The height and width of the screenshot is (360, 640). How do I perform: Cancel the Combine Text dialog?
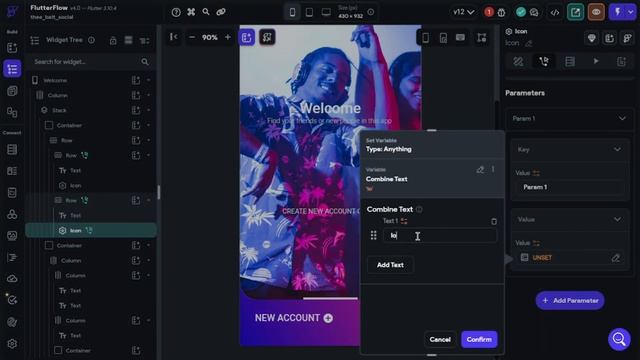(440, 340)
